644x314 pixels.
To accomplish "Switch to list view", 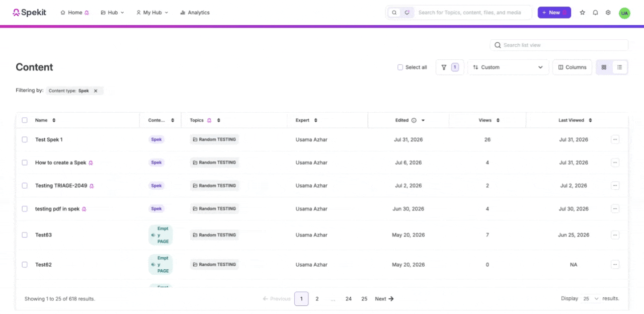I will coord(620,67).
